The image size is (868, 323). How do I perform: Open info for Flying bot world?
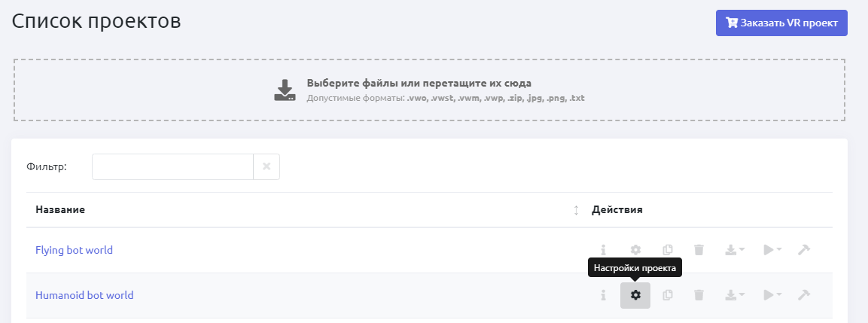[x=603, y=250]
